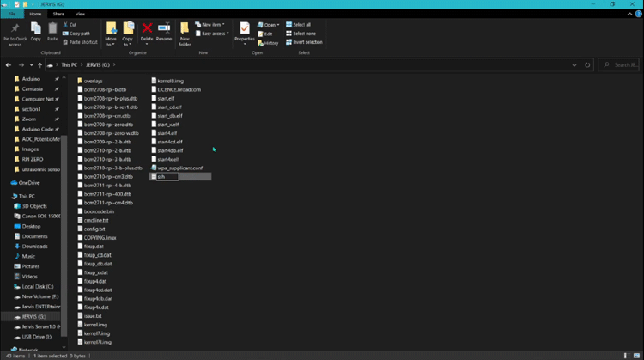Click the red Delete icon in the ribbon

[147, 32]
